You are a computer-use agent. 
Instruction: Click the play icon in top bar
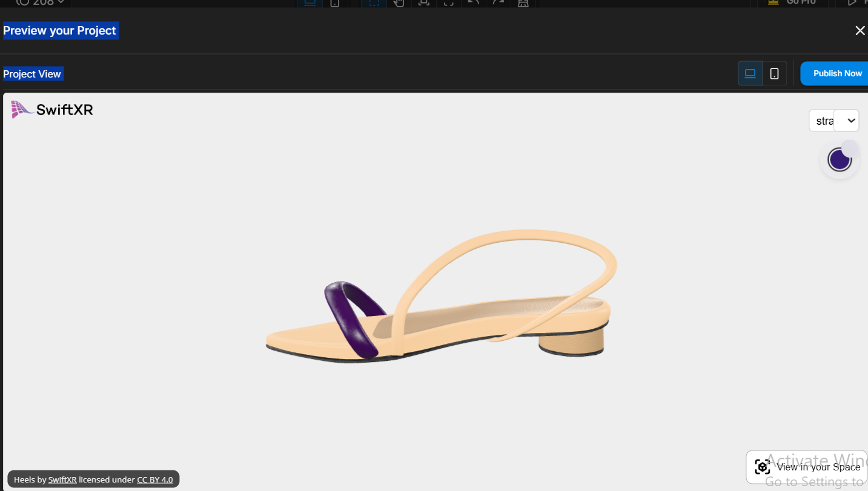point(852,2)
